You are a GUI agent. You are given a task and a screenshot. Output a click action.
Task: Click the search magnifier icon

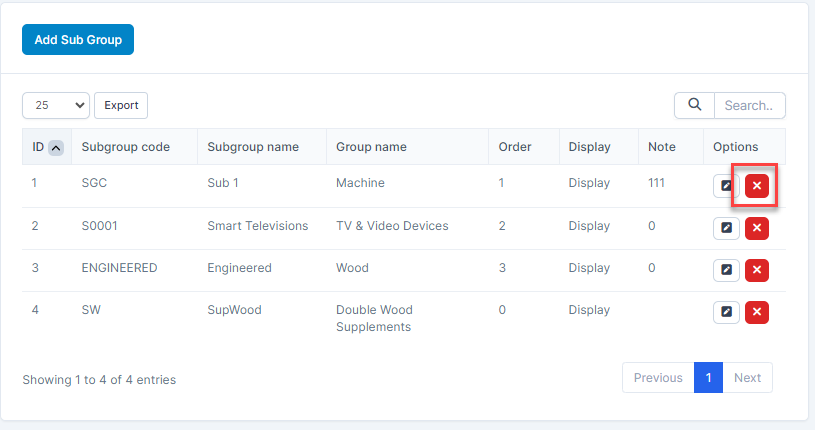point(694,105)
